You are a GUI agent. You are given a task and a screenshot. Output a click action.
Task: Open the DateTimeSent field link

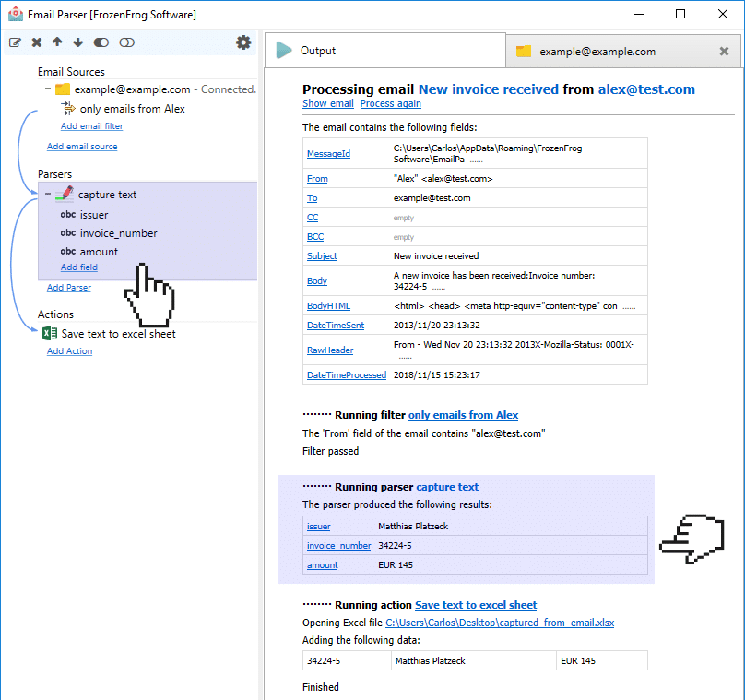point(336,326)
